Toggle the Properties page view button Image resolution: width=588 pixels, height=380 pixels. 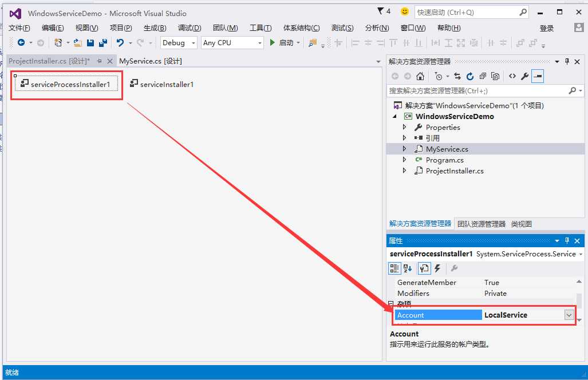[x=424, y=268]
